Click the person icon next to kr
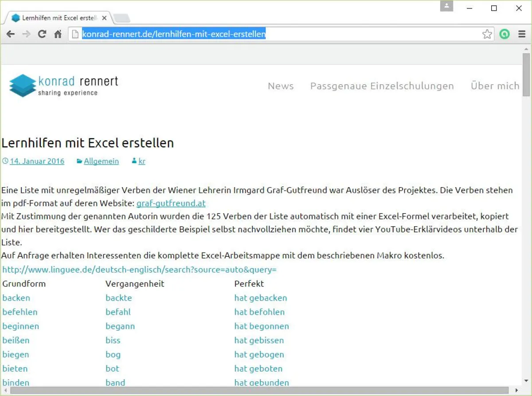 [134, 161]
